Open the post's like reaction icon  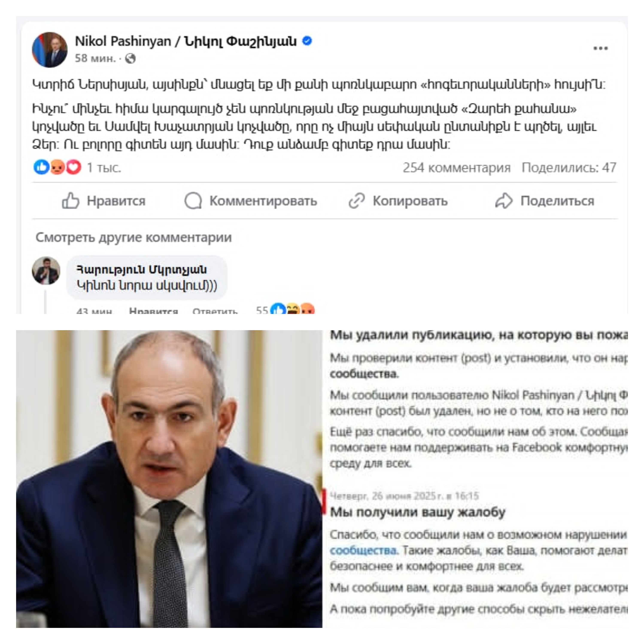(x=42, y=167)
